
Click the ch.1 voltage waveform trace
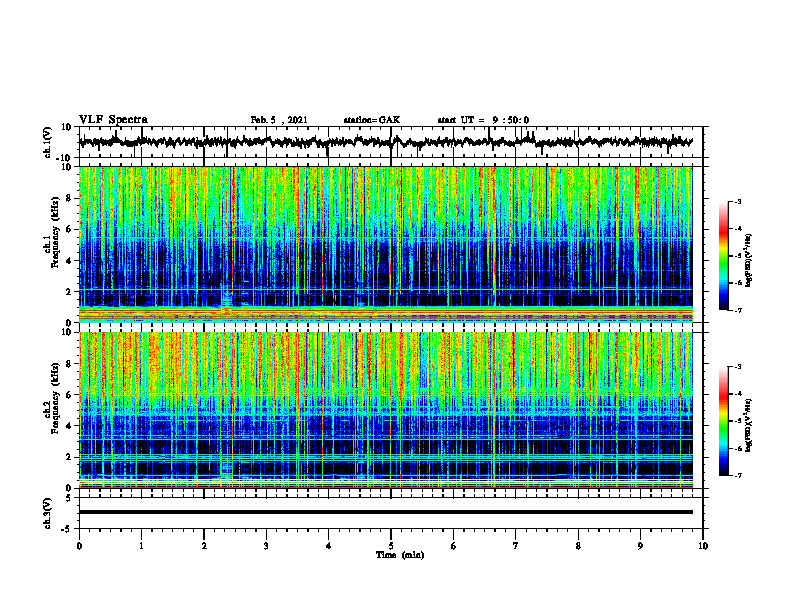(x=385, y=142)
